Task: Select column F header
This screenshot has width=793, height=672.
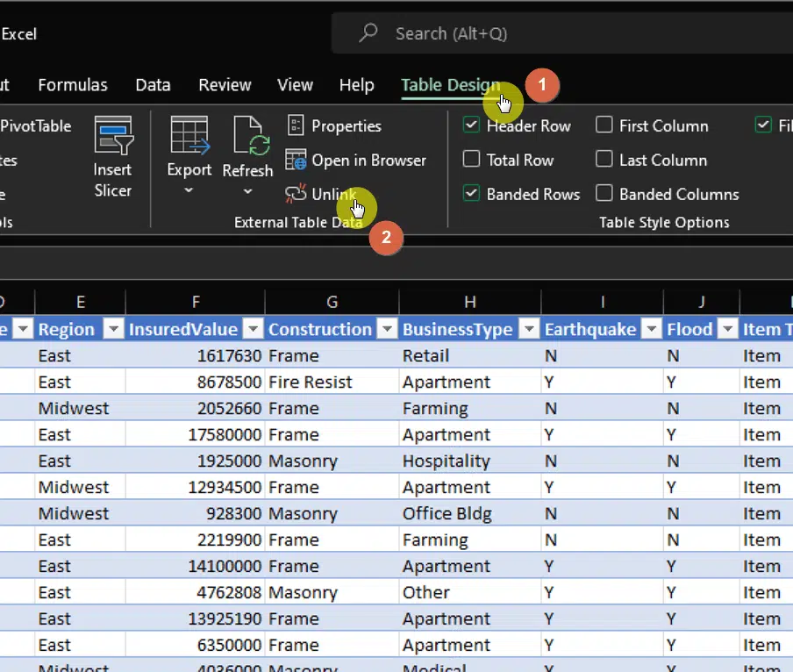Action: 196,302
